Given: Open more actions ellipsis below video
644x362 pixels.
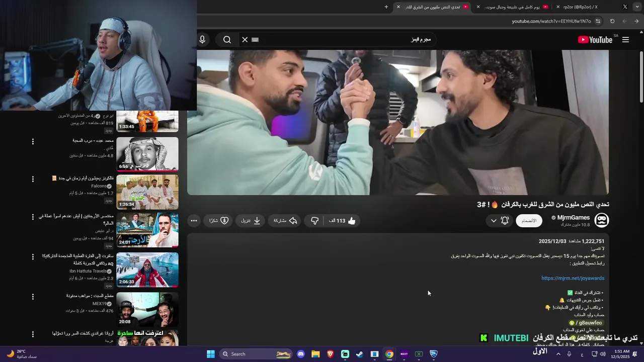Looking at the screenshot, I should click(194, 221).
